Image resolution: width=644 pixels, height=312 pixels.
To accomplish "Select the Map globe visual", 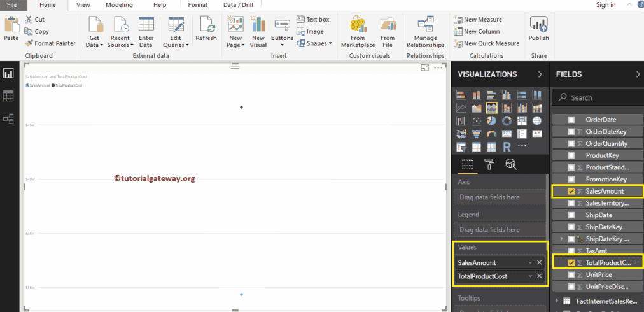I will (x=537, y=120).
